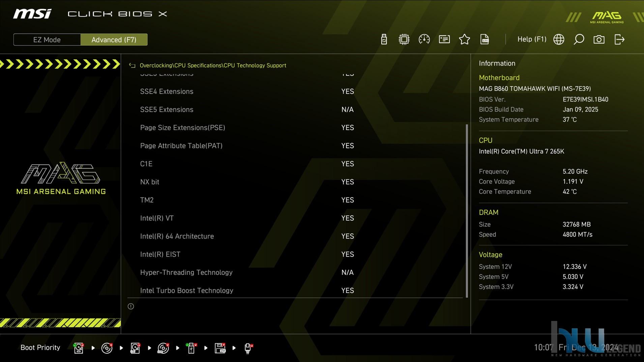This screenshot has width=644, height=362.
Task: Select the USB floppy boot device icon
Action: point(220,348)
